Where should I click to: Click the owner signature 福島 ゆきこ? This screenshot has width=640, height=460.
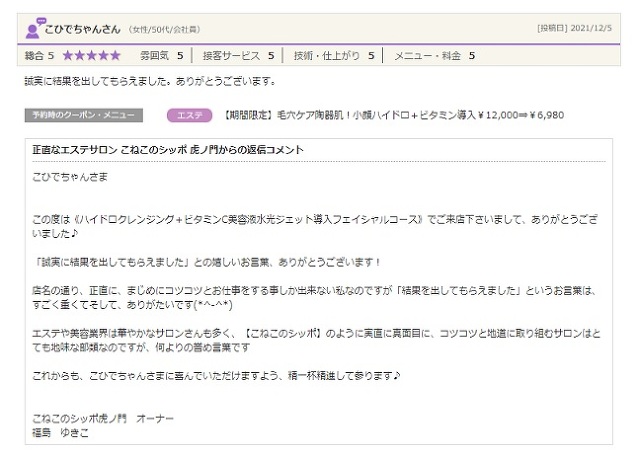point(62,432)
